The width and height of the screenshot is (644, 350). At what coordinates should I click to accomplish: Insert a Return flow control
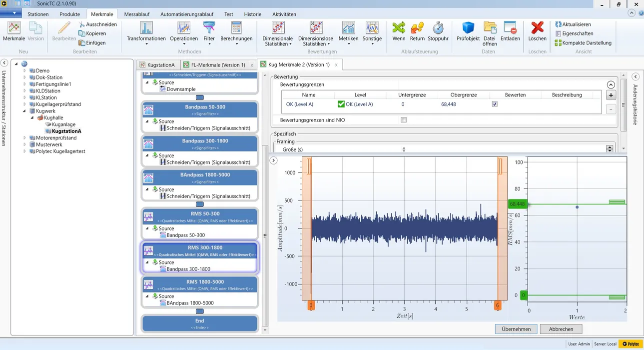point(417,31)
